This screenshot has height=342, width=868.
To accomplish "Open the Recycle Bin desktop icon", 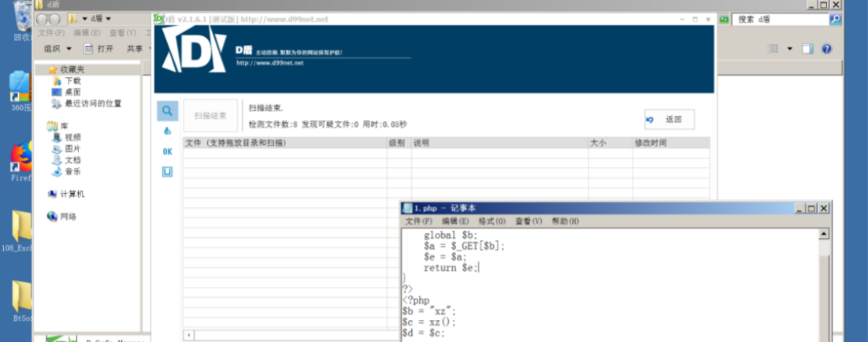I will click(x=22, y=21).
